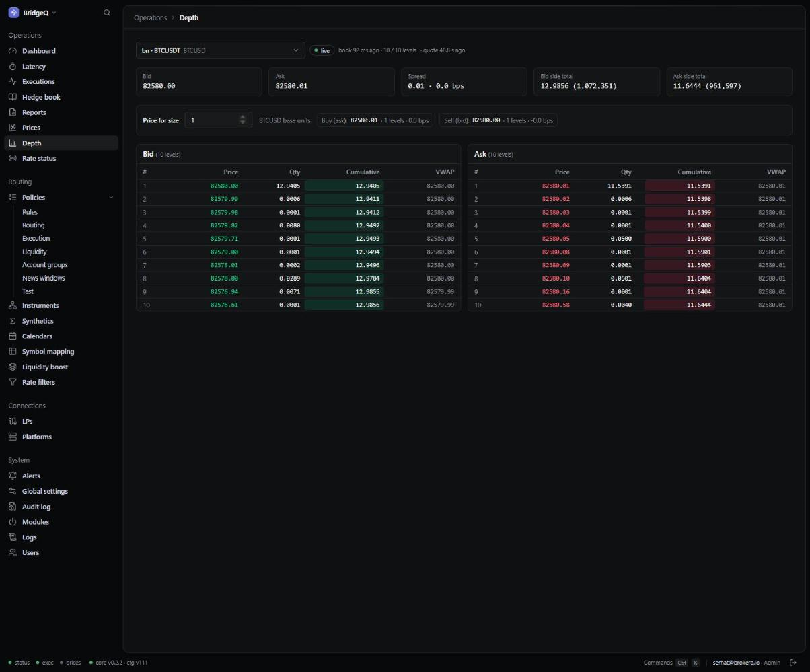The height and width of the screenshot is (672, 810).
Task: Click the LPs connection icon
Action: [13, 422]
